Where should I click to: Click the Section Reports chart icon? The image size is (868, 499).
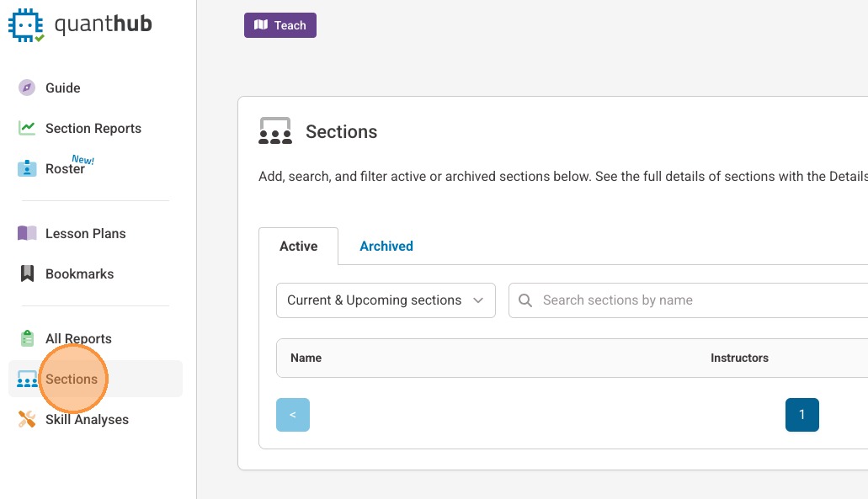(x=27, y=128)
